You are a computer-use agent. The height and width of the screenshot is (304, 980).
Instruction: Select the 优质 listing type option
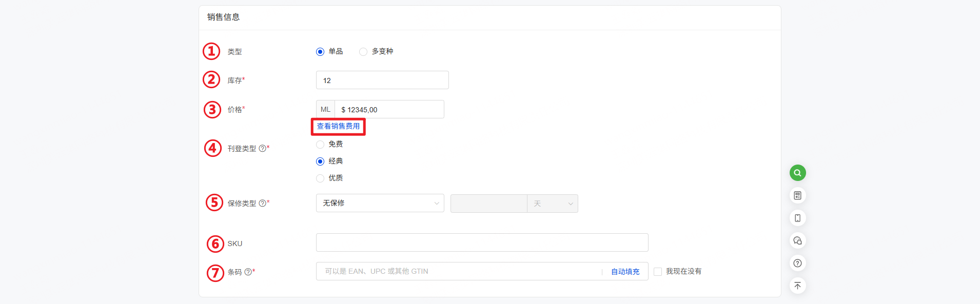[320, 178]
